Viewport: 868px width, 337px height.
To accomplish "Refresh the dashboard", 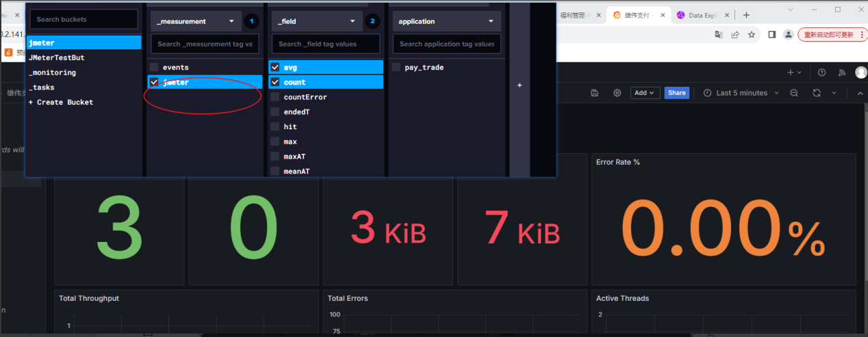I will point(817,93).
